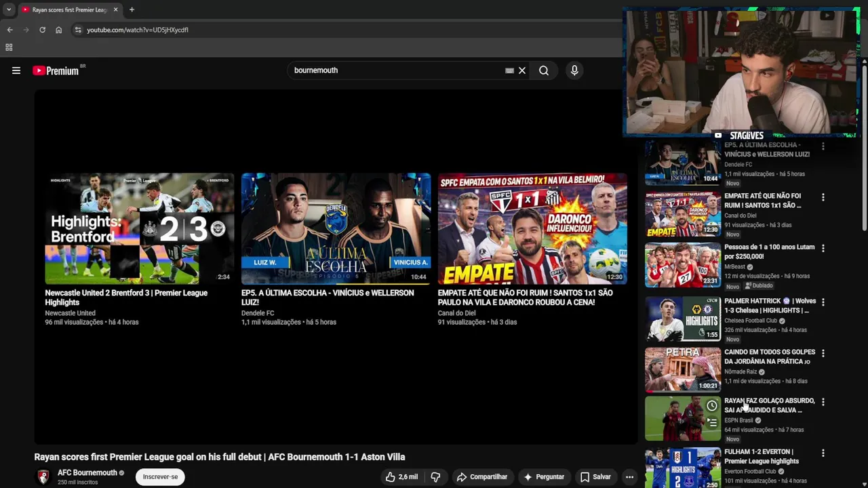Screen dimensions: 868x488
Task: Click the browser address bar URL
Action: point(138,30)
